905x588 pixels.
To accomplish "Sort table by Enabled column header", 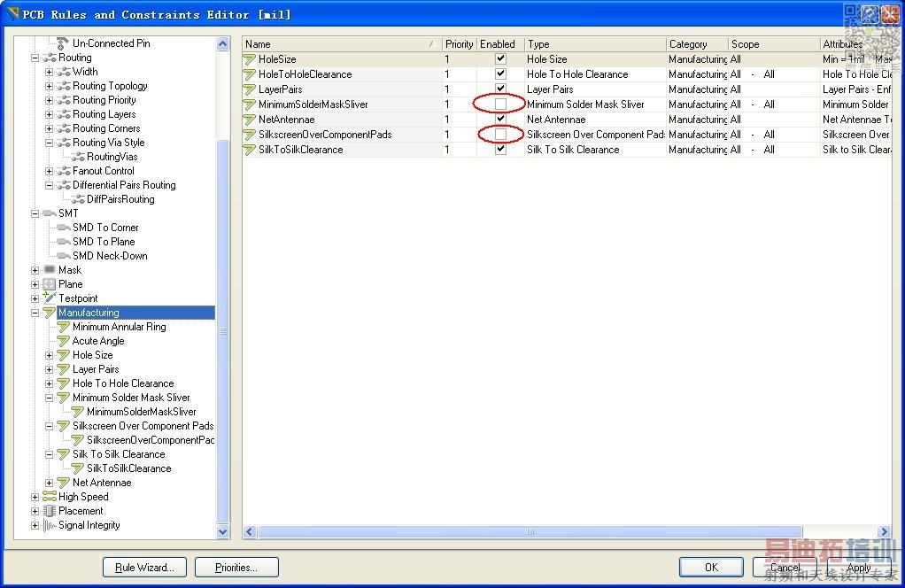I will [x=500, y=44].
